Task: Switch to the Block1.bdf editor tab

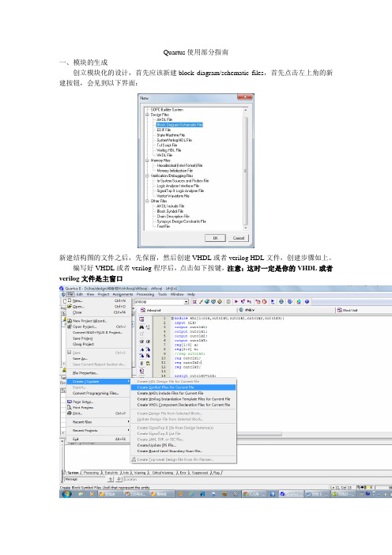Action: 348,311
